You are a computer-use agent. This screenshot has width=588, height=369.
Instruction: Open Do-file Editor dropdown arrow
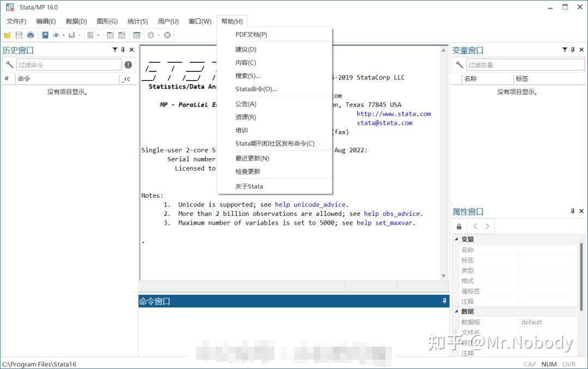point(98,35)
